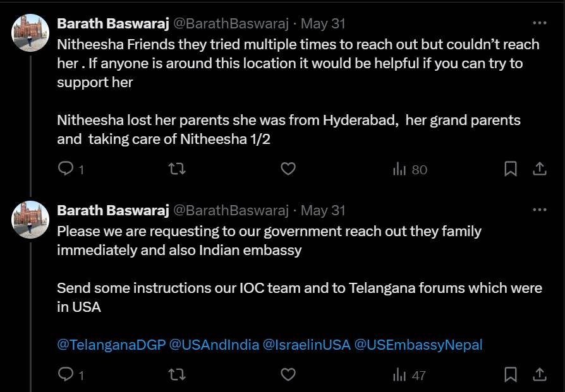Viewport: 565px width, 392px height.
Task: Retweet the first Barath Baswaraj tweet
Action: tap(177, 169)
